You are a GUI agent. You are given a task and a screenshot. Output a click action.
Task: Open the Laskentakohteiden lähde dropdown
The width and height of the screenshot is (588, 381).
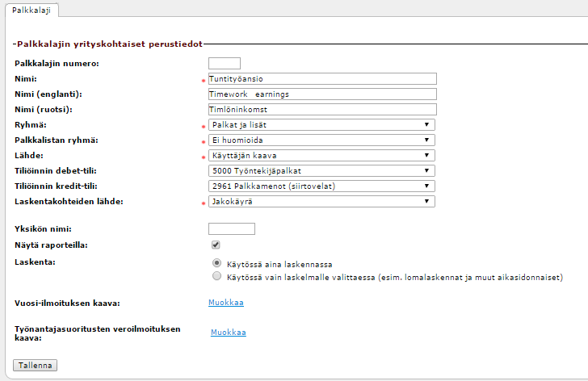tap(321, 202)
